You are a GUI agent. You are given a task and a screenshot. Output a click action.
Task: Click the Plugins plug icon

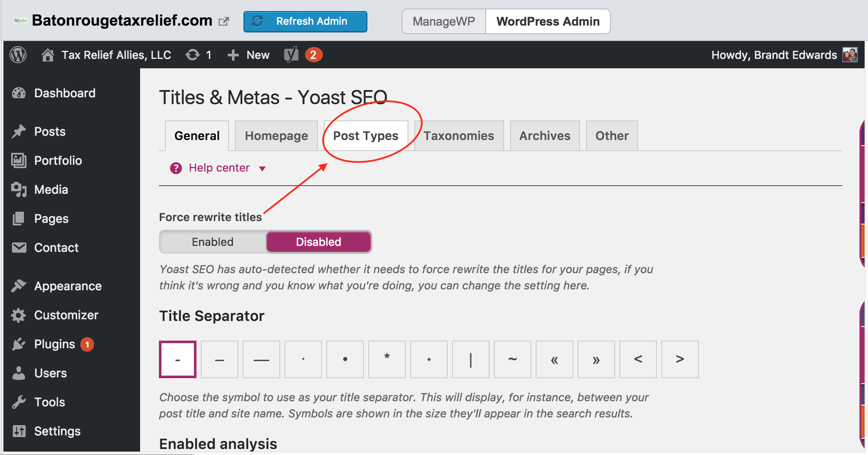point(19,344)
